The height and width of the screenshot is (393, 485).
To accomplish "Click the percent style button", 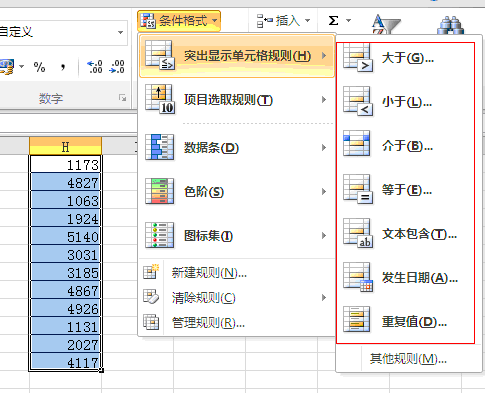I will coord(39,67).
